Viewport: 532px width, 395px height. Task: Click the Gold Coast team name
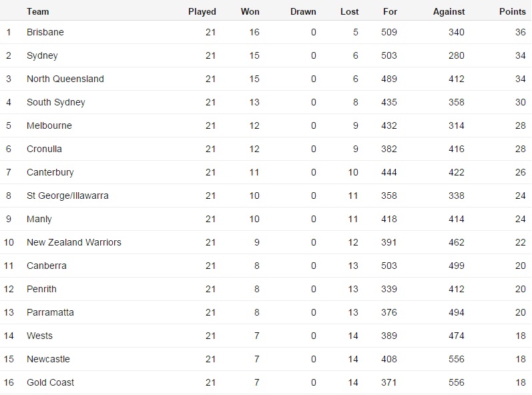tap(50, 382)
